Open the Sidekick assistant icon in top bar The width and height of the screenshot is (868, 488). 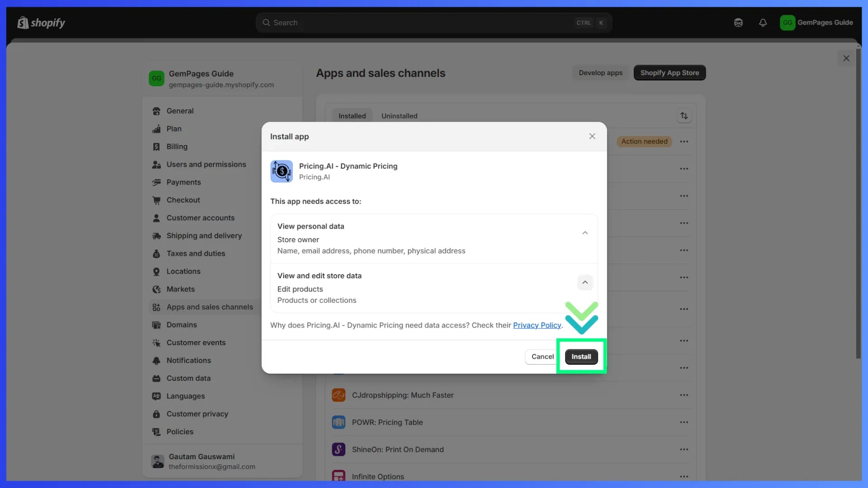point(738,23)
